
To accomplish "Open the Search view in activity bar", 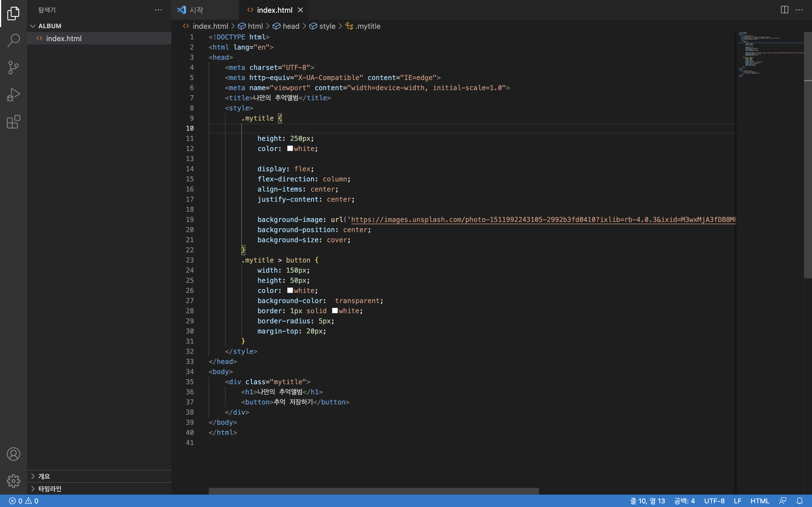I will click(x=14, y=40).
